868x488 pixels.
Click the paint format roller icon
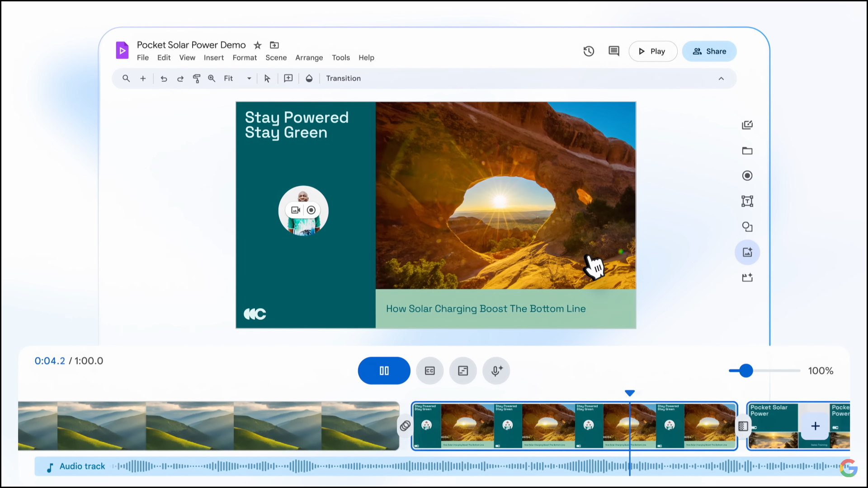pyautogui.click(x=196, y=79)
